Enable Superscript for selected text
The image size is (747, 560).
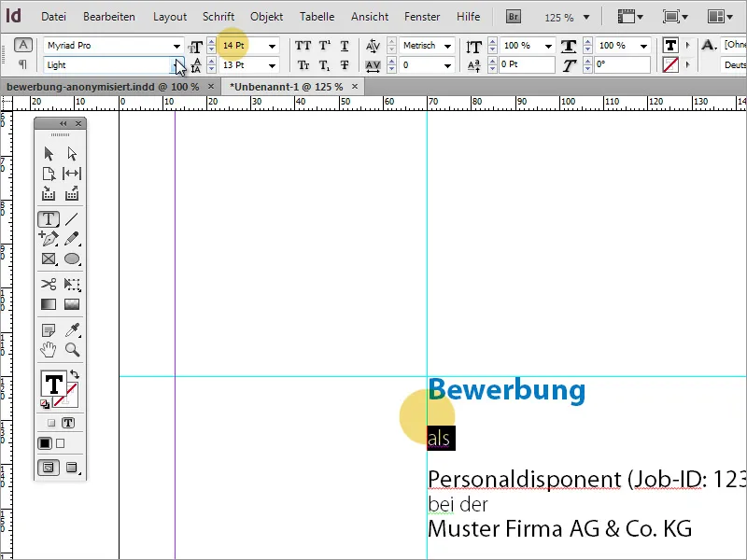tap(322, 45)
